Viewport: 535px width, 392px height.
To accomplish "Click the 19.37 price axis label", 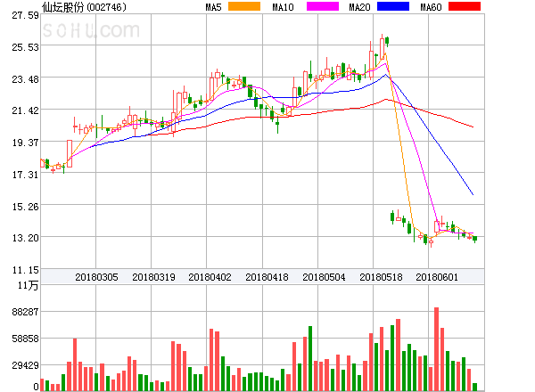I will (x=25, y=143).
